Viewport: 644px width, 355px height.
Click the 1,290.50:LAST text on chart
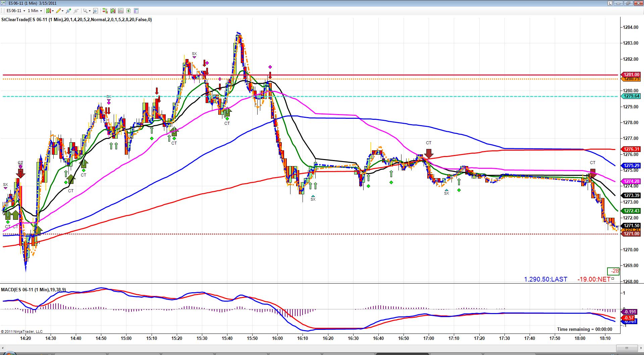(x=546, y=279)
